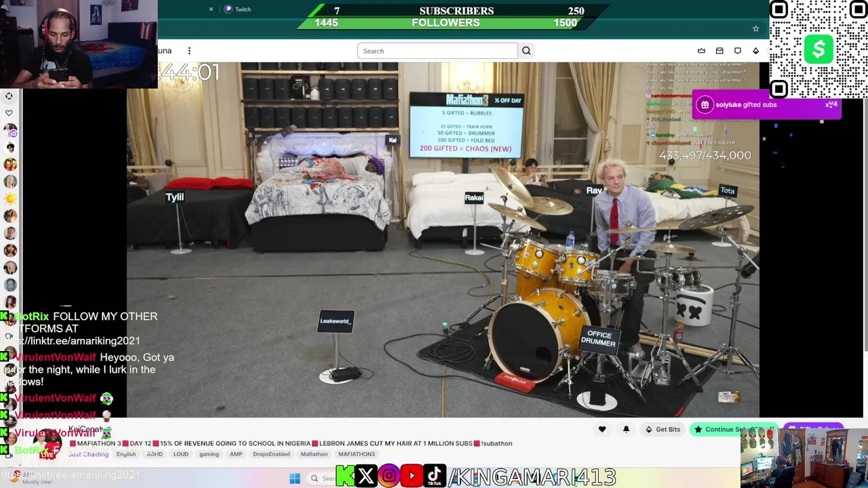Open the sun avatar channel in sidebar
The width and height of the screenshot is (868, 488).
10,199
